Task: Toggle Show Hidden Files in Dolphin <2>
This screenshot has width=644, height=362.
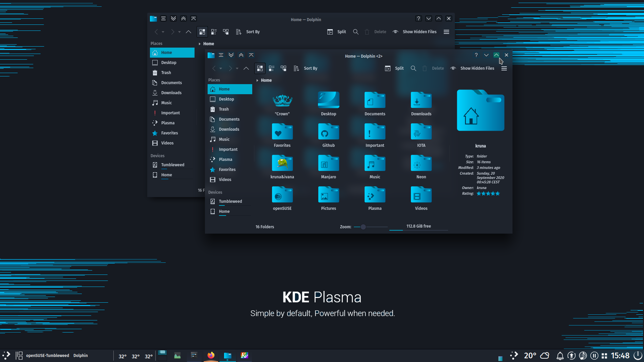Action: (472, 68)
